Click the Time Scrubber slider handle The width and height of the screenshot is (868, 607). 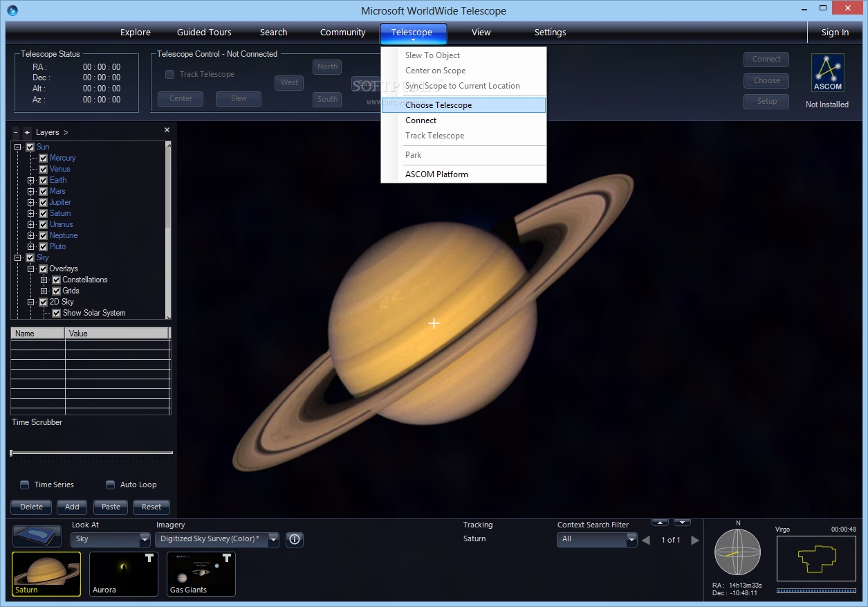pos(12,453)
